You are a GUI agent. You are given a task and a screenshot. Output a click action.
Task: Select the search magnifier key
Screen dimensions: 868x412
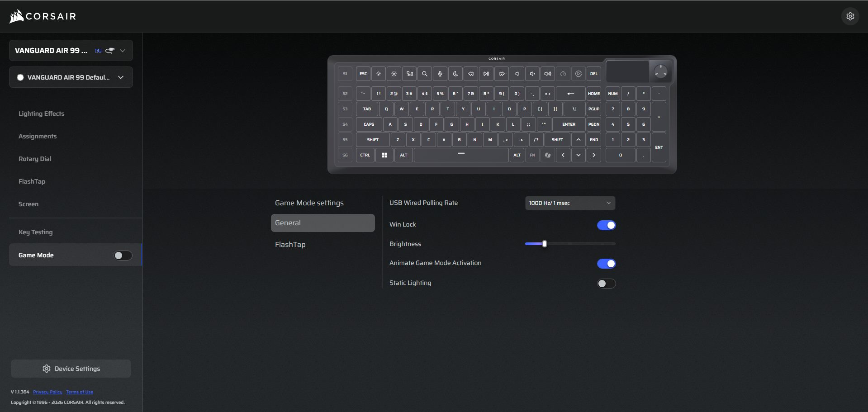[x=424, y=74]
